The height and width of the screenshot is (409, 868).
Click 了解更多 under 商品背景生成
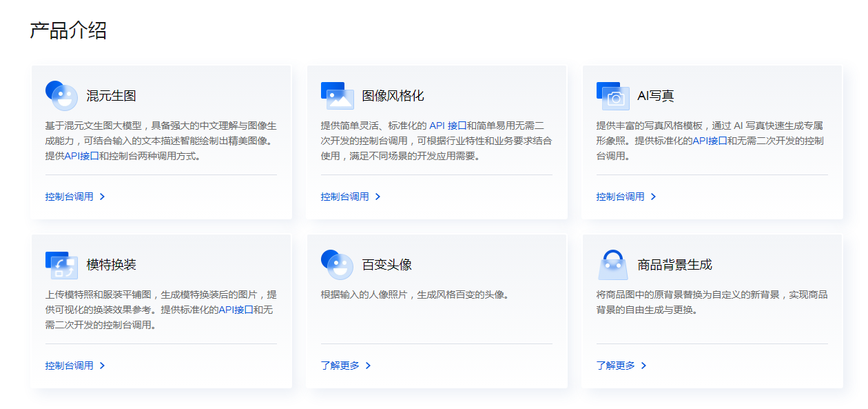pos(617,366)
